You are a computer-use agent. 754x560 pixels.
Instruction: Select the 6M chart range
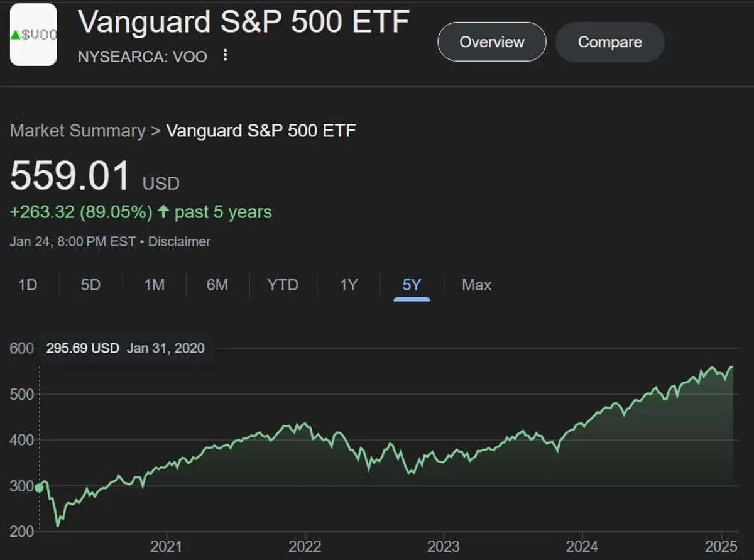point(217,285)
